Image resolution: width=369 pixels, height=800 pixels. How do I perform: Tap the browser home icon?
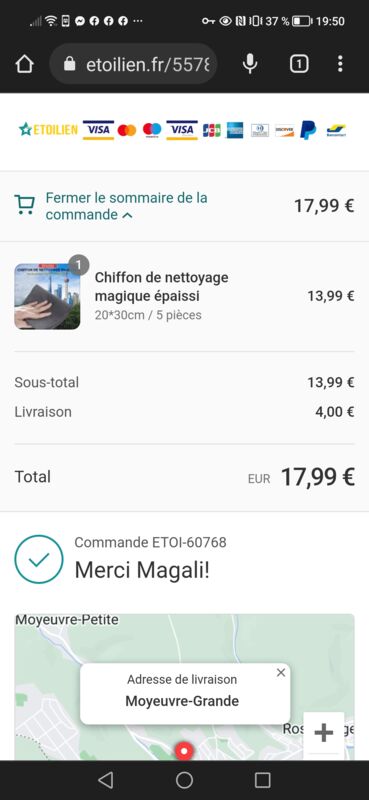click(24, 64)
